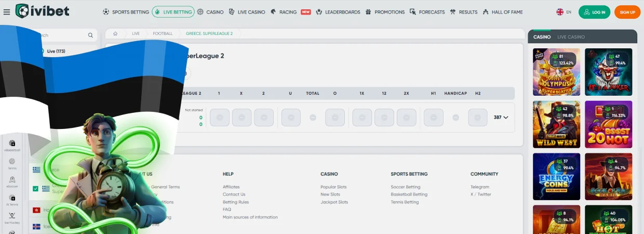The image size is (644, 234).
Task: Open Sports Betting section
Action: [126, 12]
